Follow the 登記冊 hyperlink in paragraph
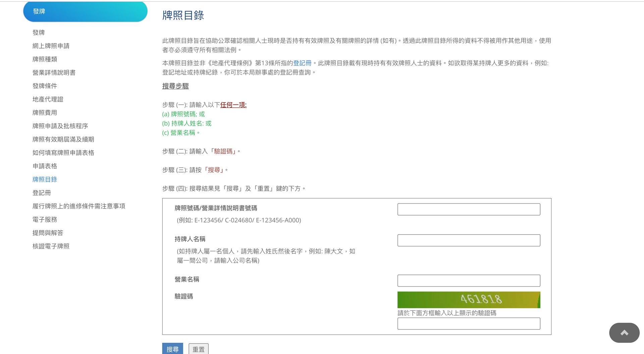Screen dimensions: 644x354 tap(302, 63)
